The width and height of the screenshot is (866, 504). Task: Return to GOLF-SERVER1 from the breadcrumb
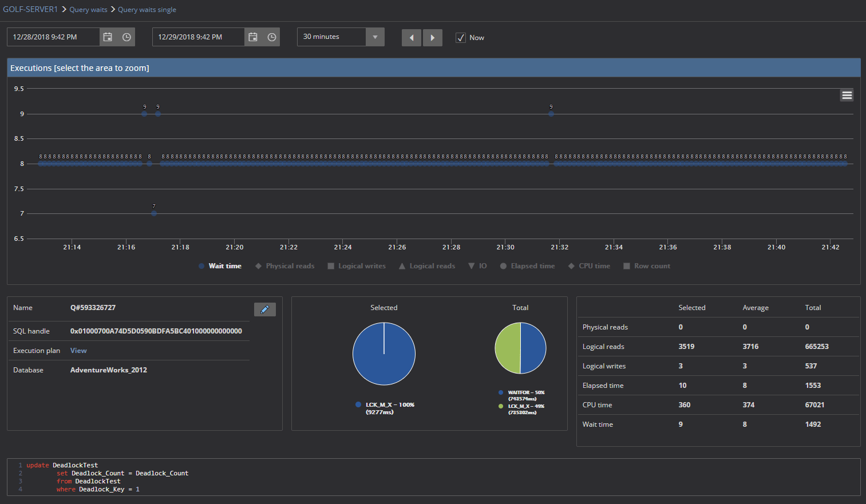coord(30,9)
